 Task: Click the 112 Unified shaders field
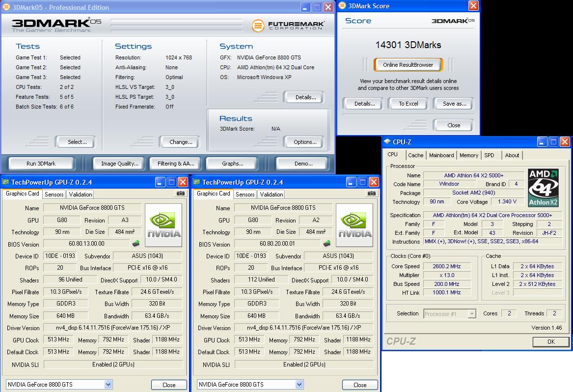[261, 280]
